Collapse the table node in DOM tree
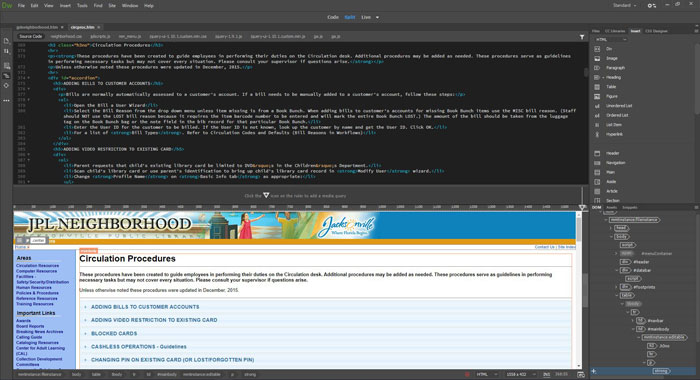Screen dimensions: 700x380 pos(617,296)
